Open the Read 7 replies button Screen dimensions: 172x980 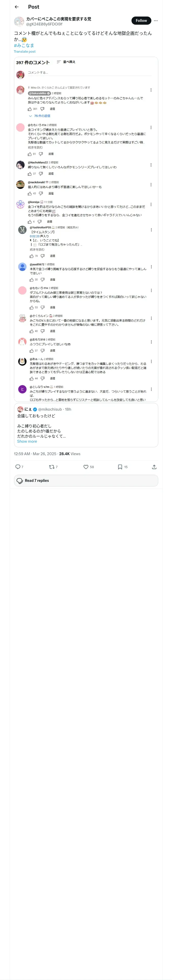coord(86,481)
